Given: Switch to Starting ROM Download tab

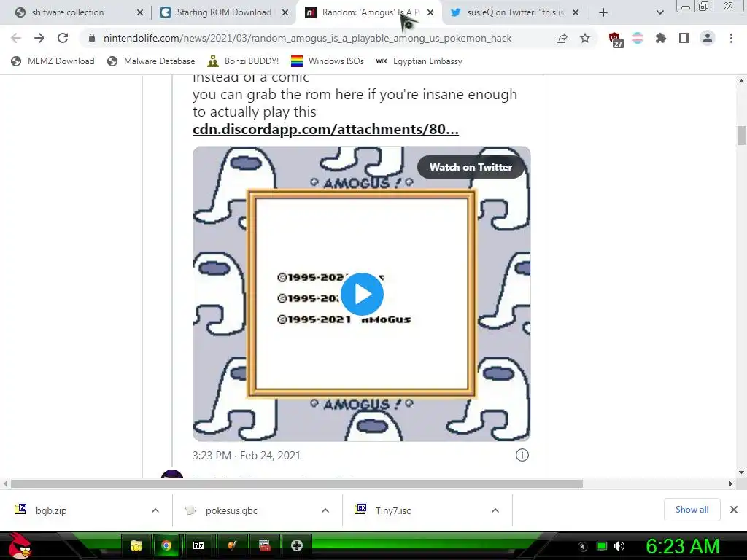Looking at the screenshot, I should pos(223,12).
